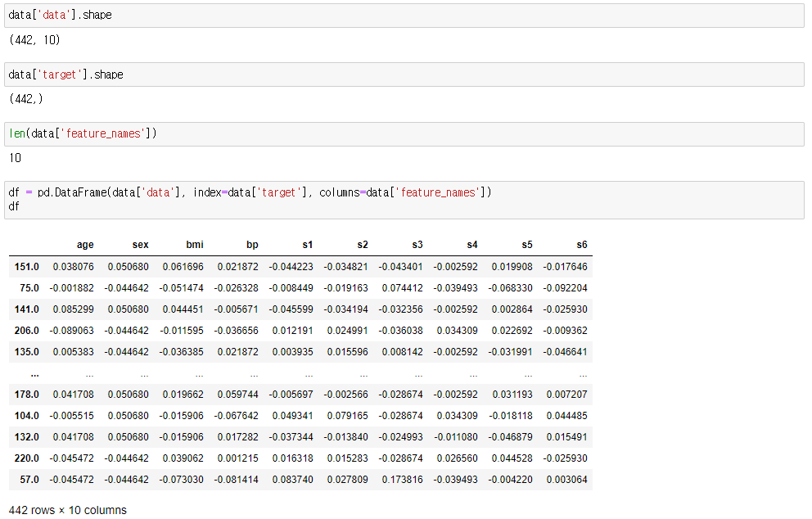
Task: Click s3 value 0.008142
Action: tap(403, 352)
